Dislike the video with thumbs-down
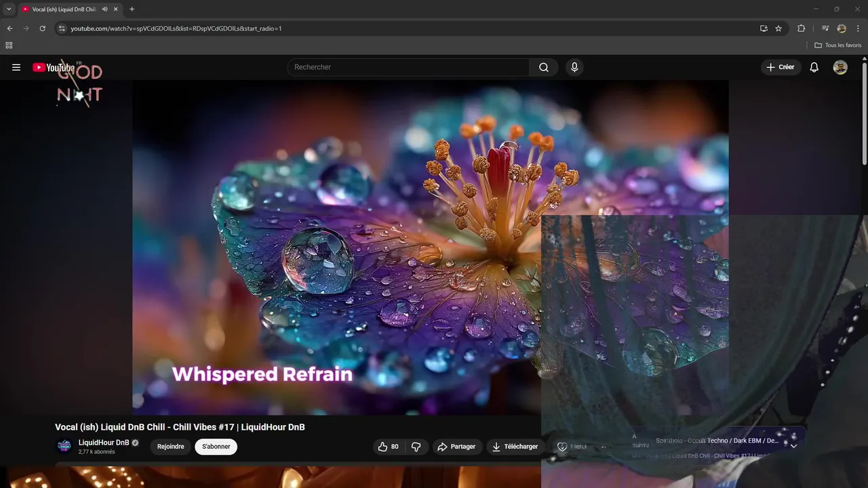 [x=416, y=447]
